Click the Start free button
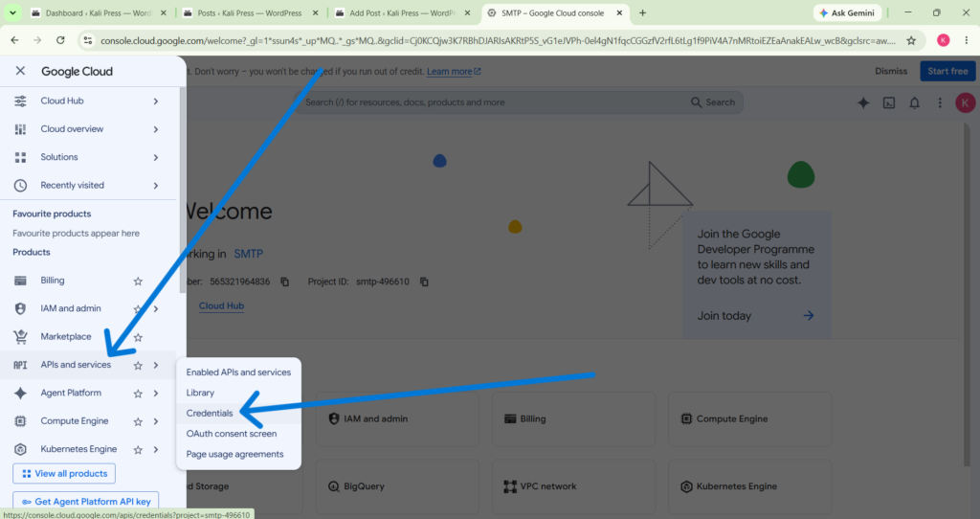The height and width of the screenshot is (519, 980). (x=947, y=71)
